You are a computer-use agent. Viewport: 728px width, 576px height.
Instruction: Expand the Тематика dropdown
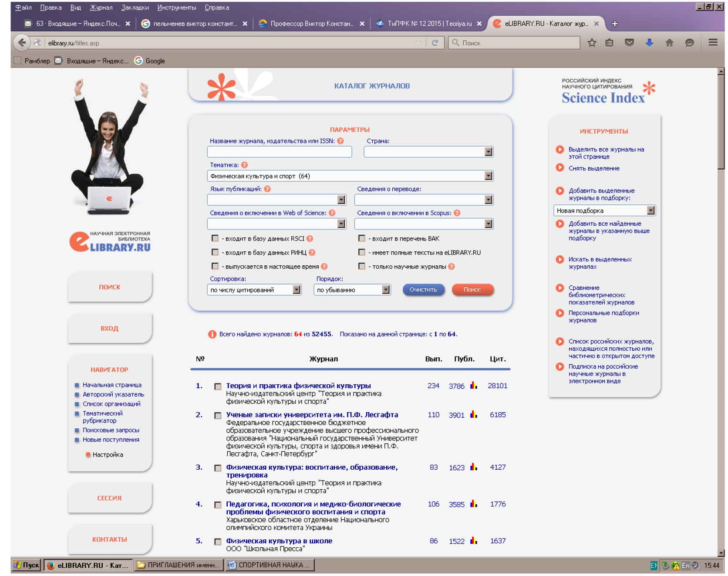(489, 176)
